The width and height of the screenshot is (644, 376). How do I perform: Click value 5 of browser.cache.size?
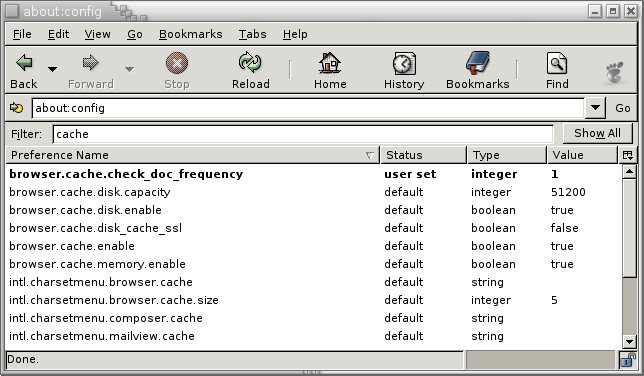click(x=554, y=300)
